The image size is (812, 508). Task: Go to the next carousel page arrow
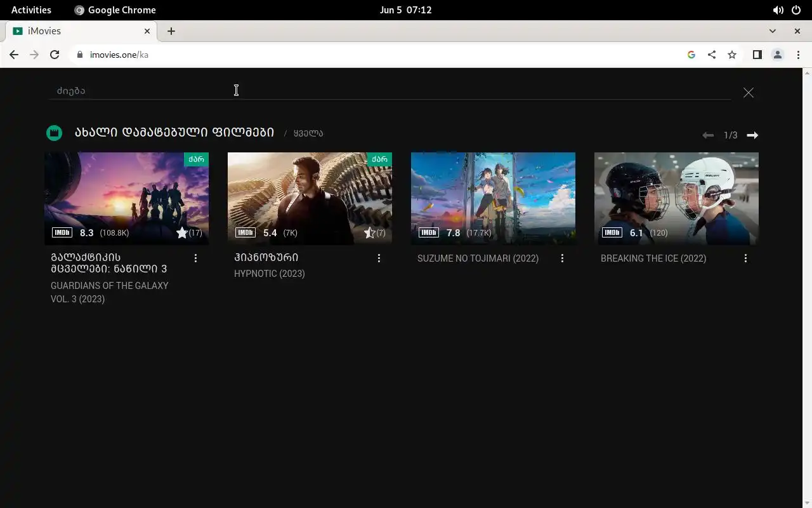pyautogui.click(x=752, y=135)
